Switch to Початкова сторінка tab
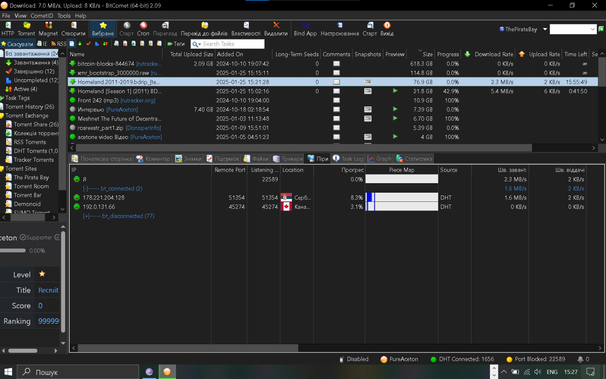The height and width of the screenshot is (379, 606). (102, 159)
